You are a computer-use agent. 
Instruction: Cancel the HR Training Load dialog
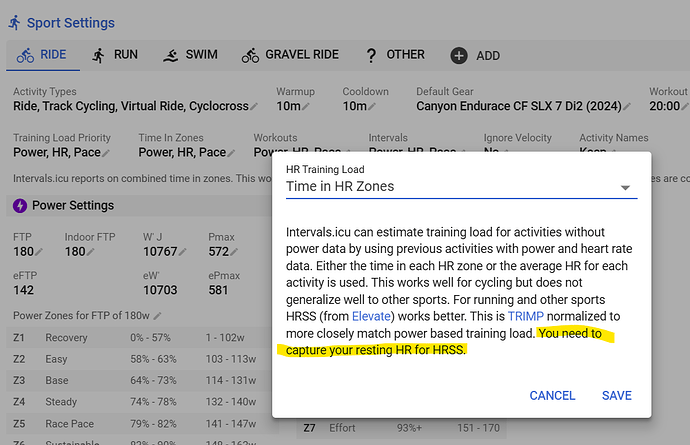click(x=552, y=396)
